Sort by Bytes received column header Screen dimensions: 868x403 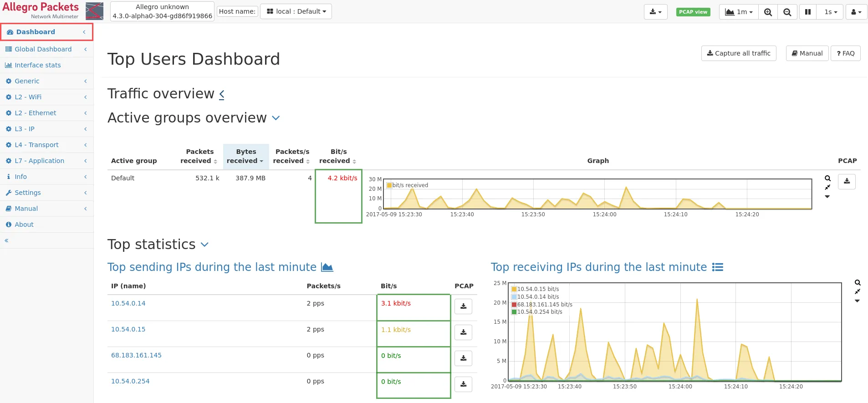point(245,156)
